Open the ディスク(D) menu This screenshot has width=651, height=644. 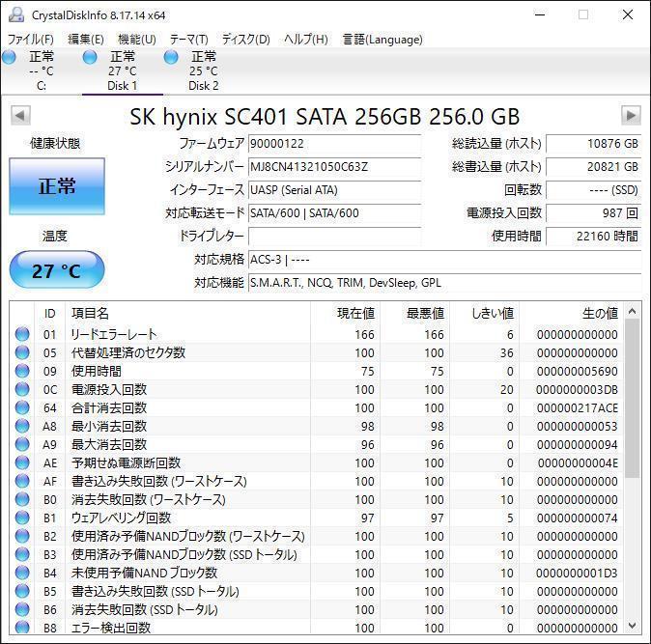pos(245,40)
